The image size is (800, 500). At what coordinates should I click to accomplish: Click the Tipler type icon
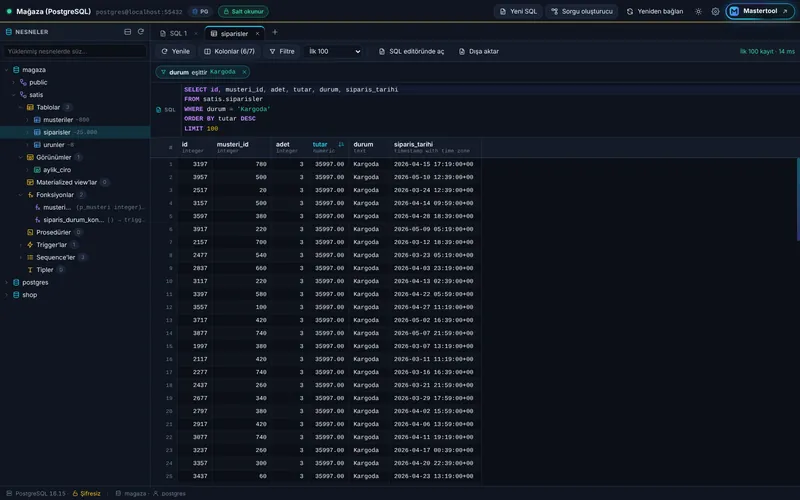pos(30,270)
